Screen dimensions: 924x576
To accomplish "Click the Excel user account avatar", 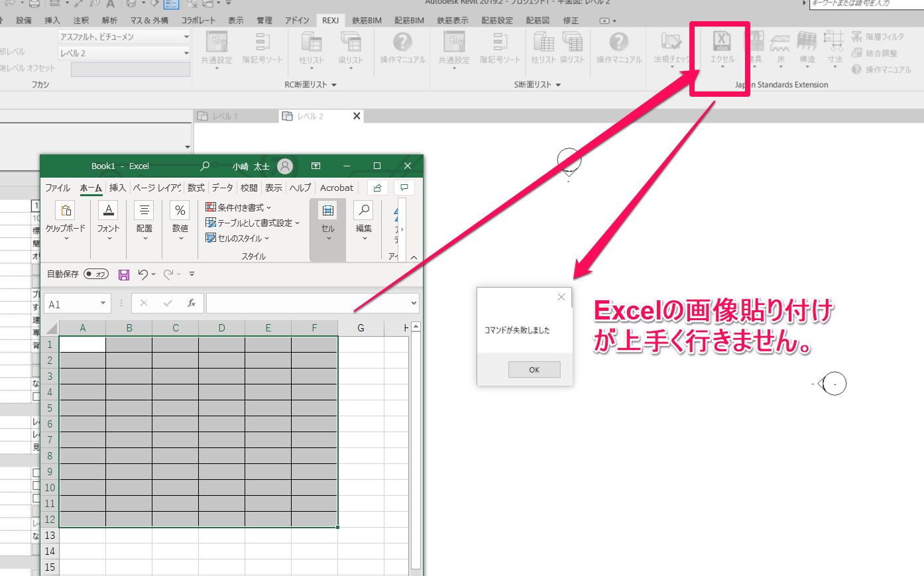I will pos(285,166).
